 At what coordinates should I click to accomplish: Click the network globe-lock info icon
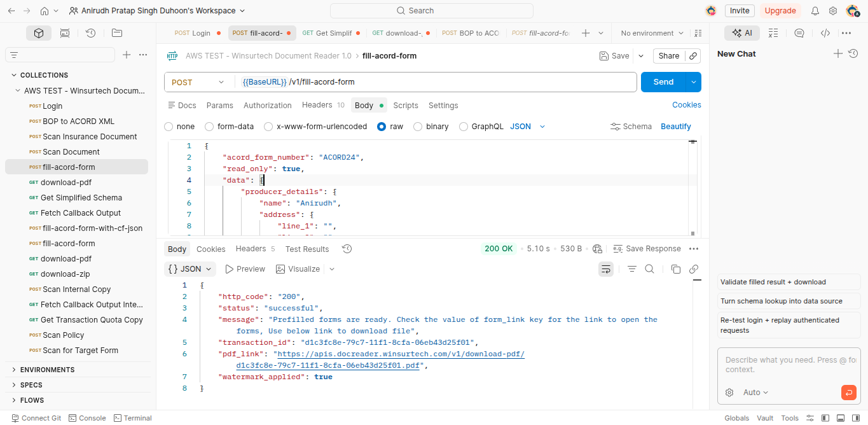coord(597,249)
